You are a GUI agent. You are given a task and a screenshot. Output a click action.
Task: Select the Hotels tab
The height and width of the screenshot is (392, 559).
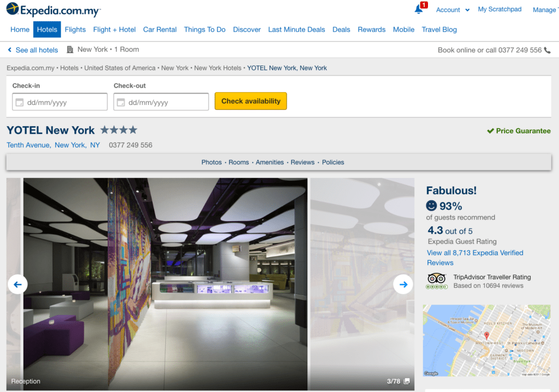(x=47, y=29)
